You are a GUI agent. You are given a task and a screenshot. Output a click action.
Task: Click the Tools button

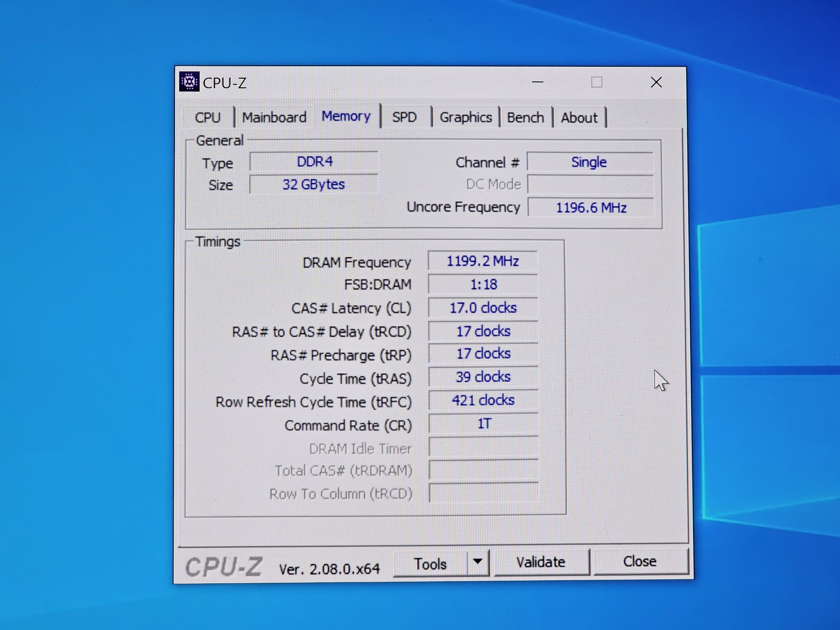coord(430,564)
